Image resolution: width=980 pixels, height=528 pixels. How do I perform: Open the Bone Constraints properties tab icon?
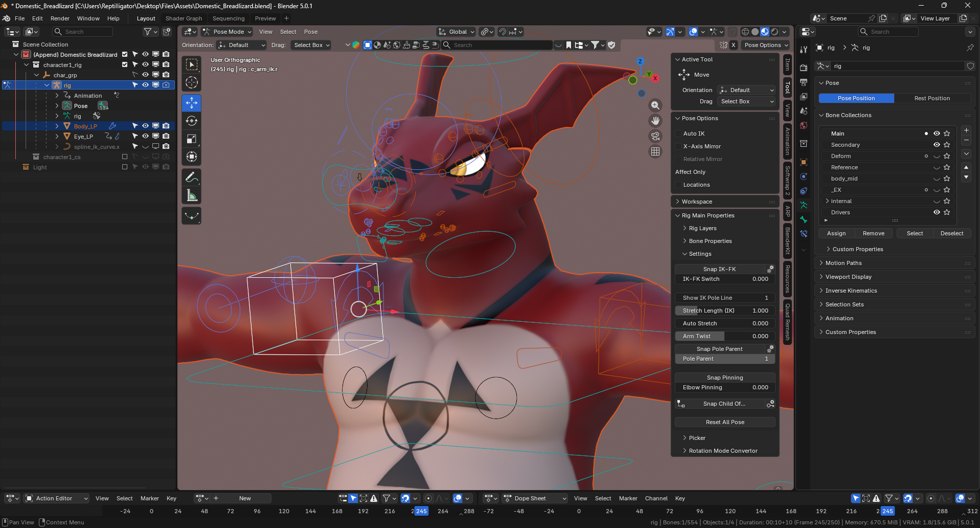pyautogui.click(x=804, y=234)
